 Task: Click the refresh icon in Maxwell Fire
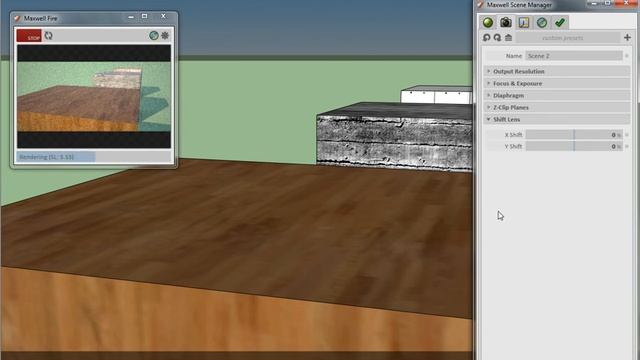coord(49,36)
